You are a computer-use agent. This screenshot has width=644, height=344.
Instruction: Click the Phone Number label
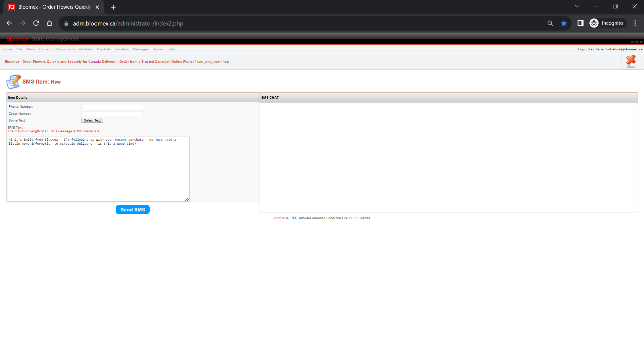(x=21, y=107)
